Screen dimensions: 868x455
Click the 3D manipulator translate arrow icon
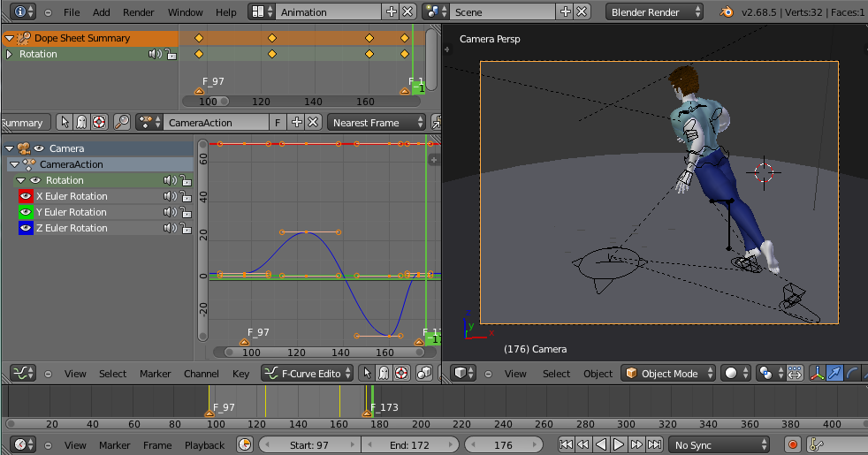click(x=836, y=374)
